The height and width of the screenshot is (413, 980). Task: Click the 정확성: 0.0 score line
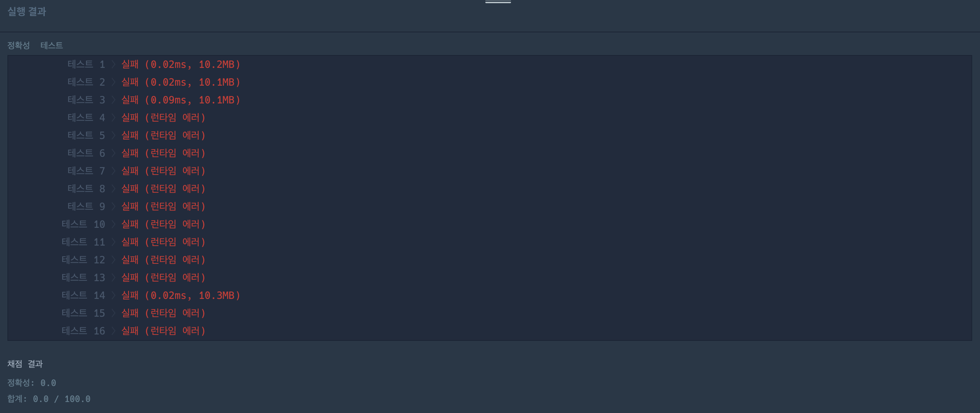(x=32, y=382)
